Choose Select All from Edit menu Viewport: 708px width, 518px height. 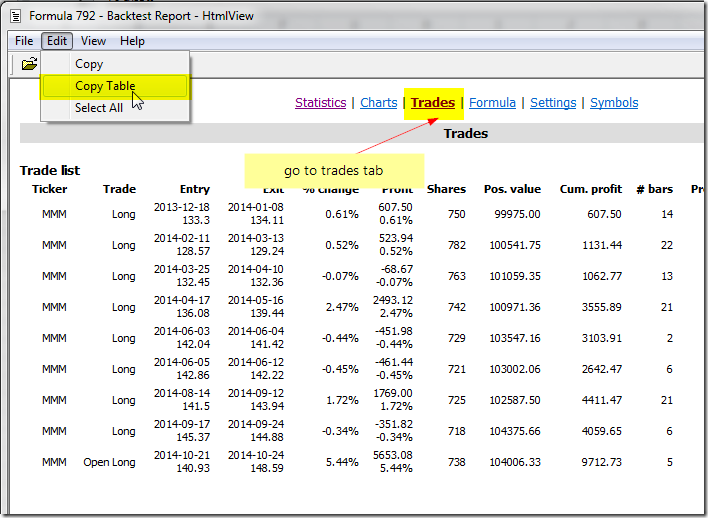tap(98, 108)
